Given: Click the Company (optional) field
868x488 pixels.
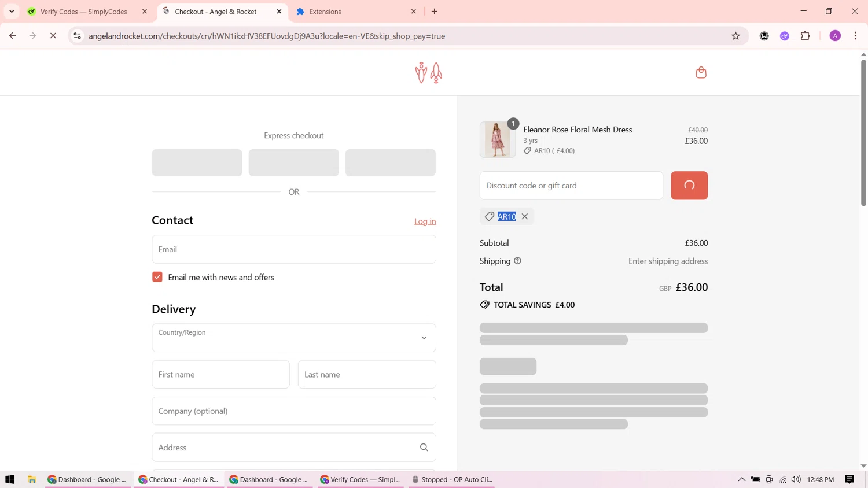Looking at the screenshot, I should pos(294,411).
